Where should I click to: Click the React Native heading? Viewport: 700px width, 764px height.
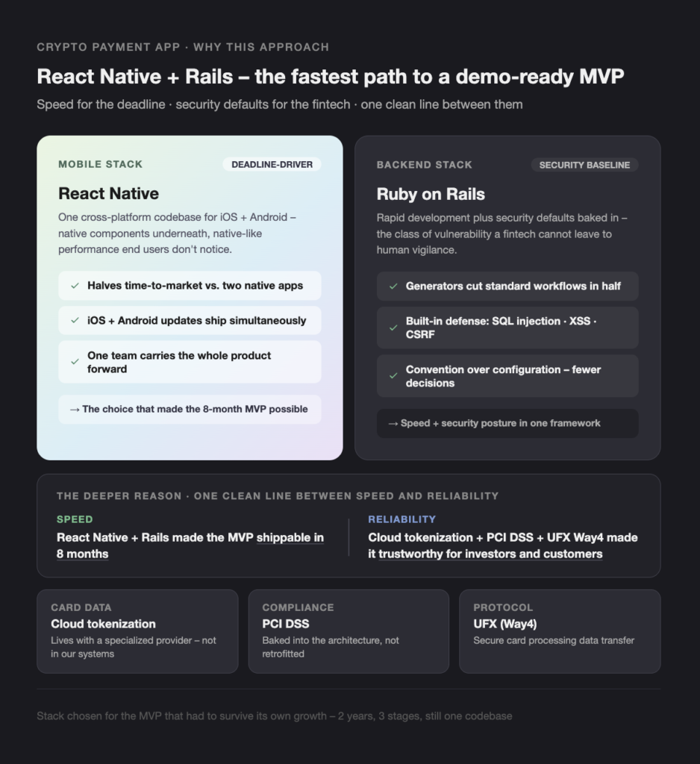pos(109,193)
